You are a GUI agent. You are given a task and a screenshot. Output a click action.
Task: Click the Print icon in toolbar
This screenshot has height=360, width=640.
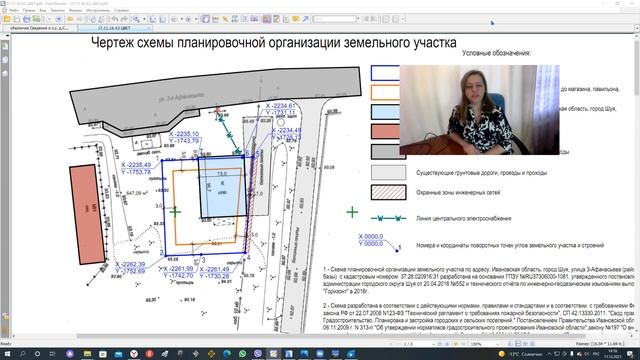[x=27, y=19]
